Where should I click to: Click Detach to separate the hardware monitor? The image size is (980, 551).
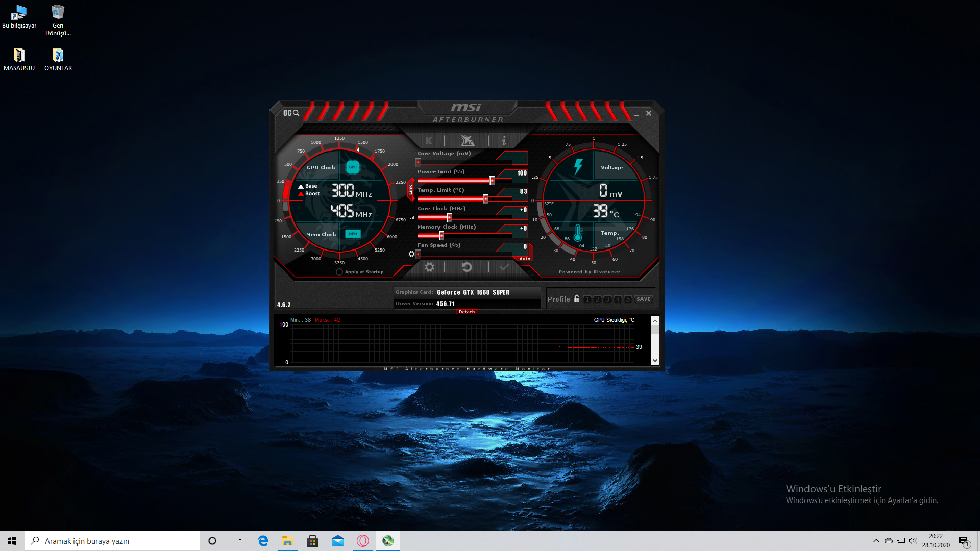coord(467,312)
